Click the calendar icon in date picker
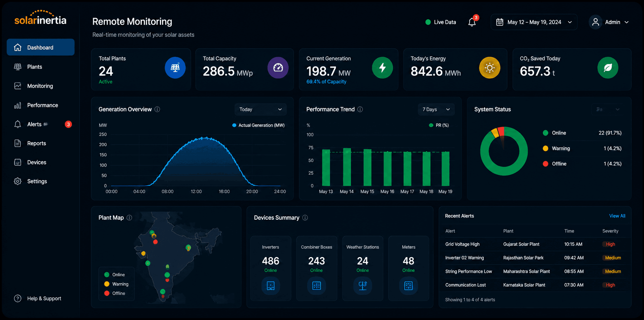The width and height of the screenshot is (644, 320). [x=500, y=22]
